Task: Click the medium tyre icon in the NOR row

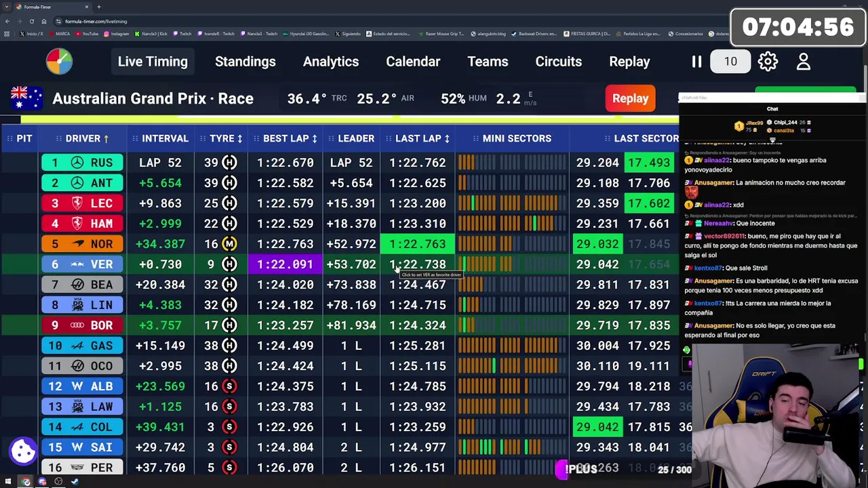Action: (230, 244)
